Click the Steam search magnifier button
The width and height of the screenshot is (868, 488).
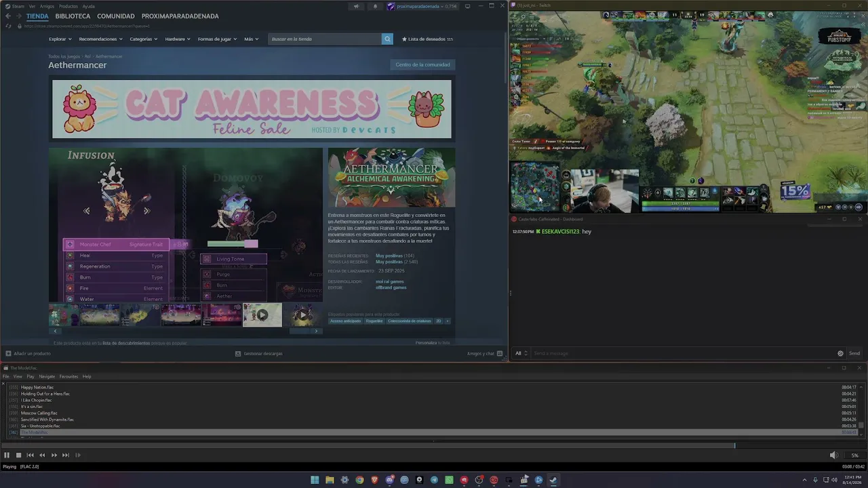(x=387, y=39)
